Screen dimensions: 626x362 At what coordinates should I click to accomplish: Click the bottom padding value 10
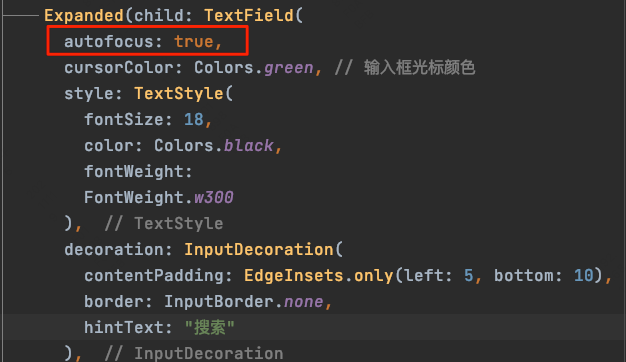pyautogui.click(x=583, y=276)
